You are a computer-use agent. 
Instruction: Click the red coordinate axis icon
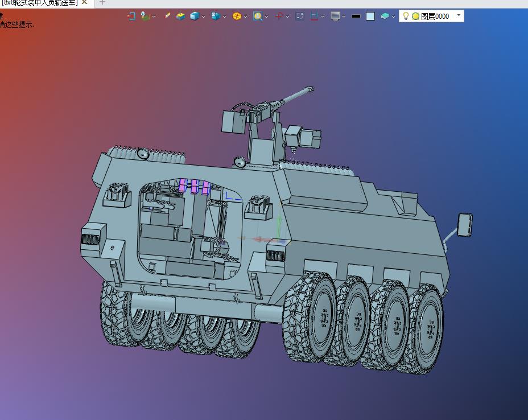pyautogui.click(x=279, y=16)
